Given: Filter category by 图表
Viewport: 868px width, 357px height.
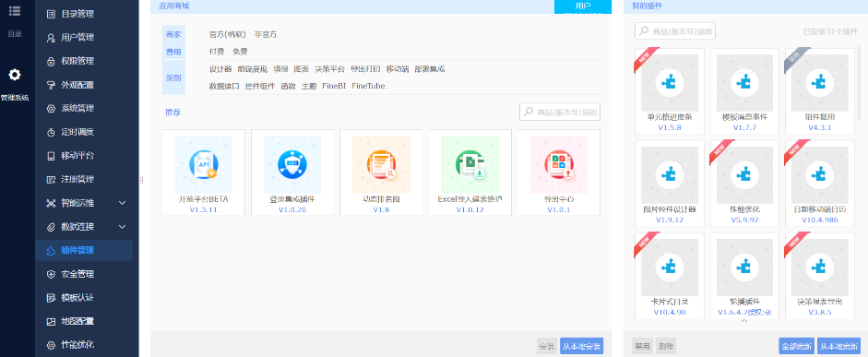Looking at the screenshot, I should [302, 69].
